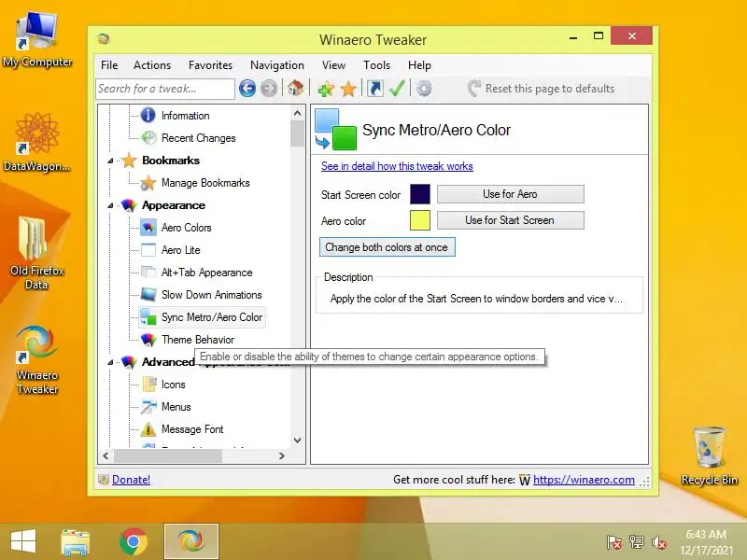
Task: Click the Theme Behavior tree icon
Action: pyautogui.click(x=148, y=340)
